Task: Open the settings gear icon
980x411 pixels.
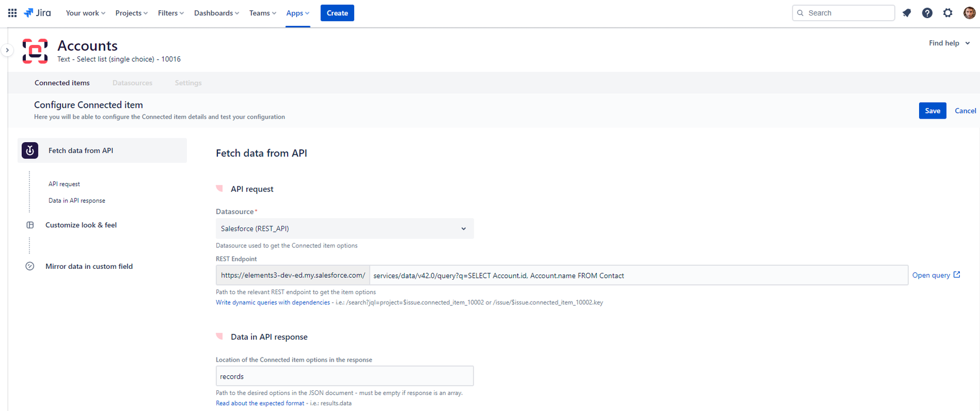Action: click(x=948, y=13)
